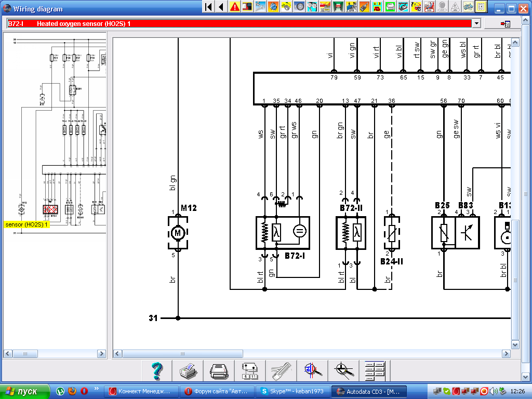Switch to the Skype keban1973 taskbar window
The width and height of the screenshot is (532, 399).
292,391
